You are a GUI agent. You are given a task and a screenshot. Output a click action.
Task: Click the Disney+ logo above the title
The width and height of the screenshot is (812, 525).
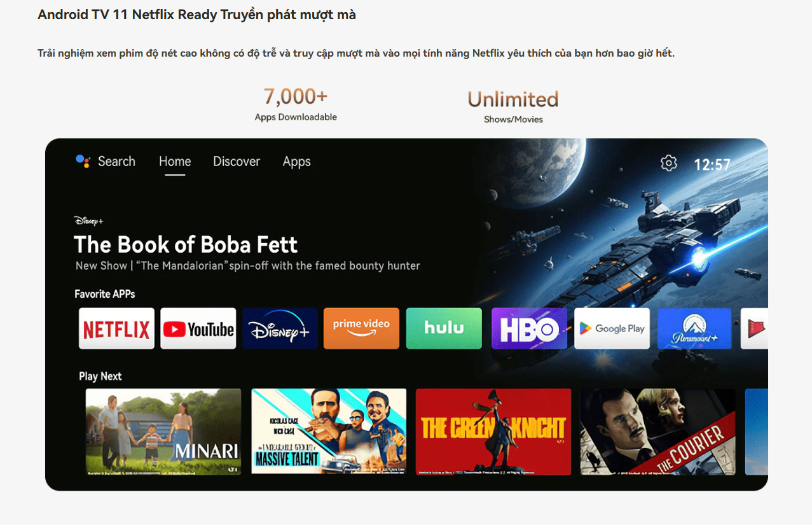pos(88,221)
